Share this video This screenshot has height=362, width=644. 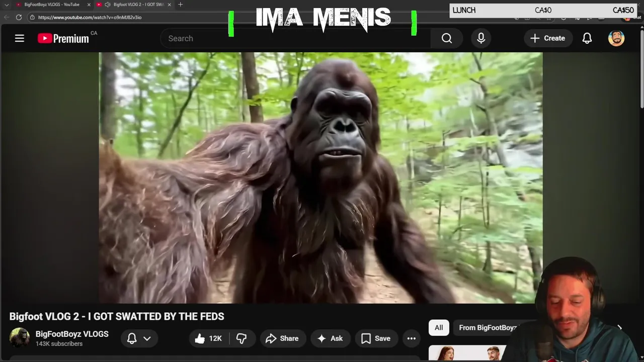[282, 338]
